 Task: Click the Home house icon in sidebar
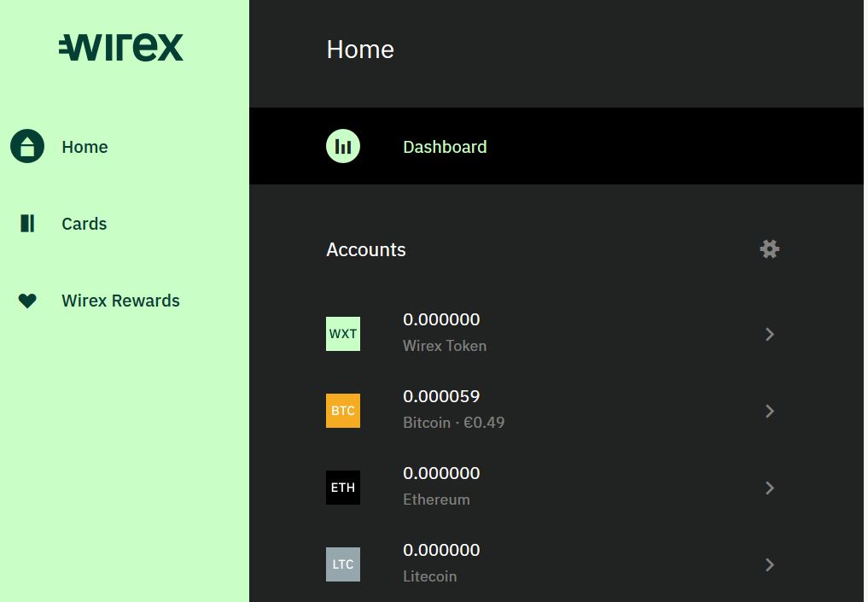coord(27,146)
